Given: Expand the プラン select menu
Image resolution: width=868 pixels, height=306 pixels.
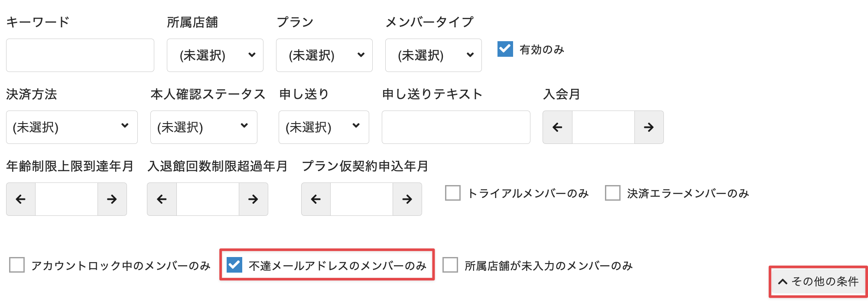Looking at the screenshot, I should [324, 55].
